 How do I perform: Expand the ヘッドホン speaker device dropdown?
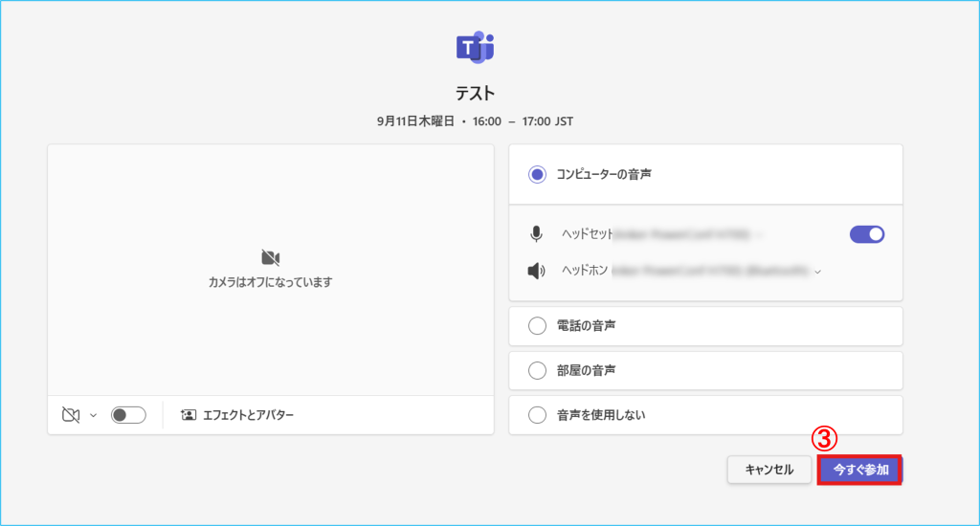[817, 272]
